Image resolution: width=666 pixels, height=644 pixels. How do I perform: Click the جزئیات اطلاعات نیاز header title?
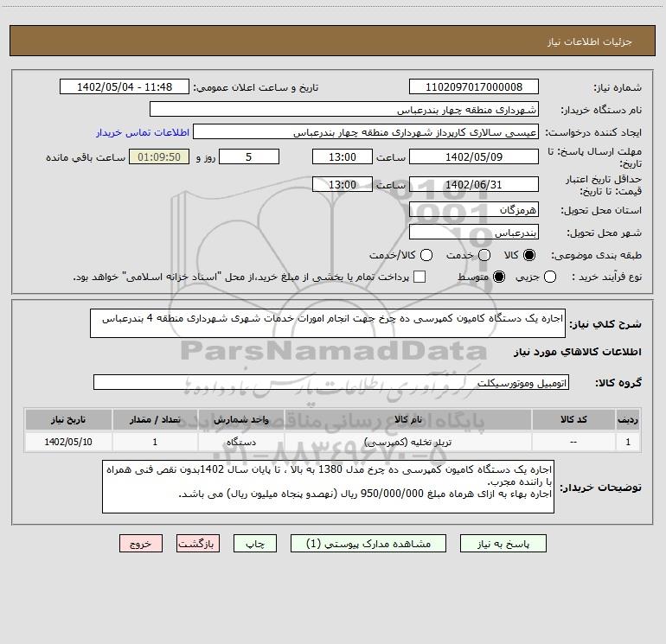tap(589, 41)
